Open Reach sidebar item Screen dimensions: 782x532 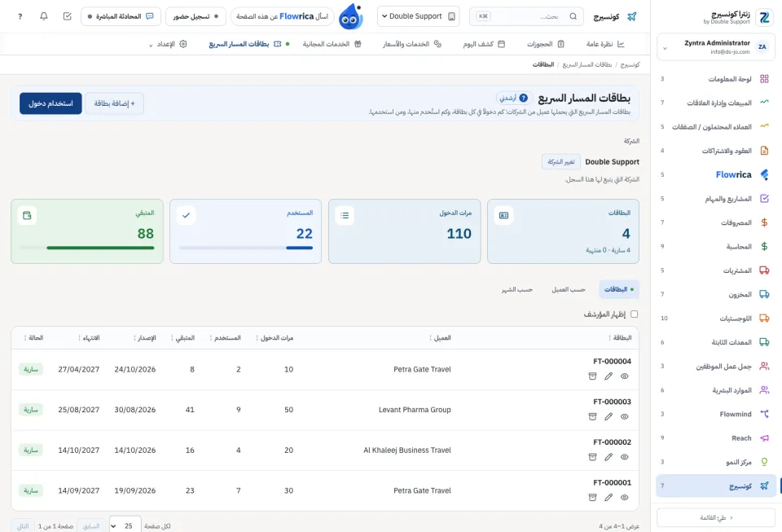pyautogui.click(x=716, y=437)
